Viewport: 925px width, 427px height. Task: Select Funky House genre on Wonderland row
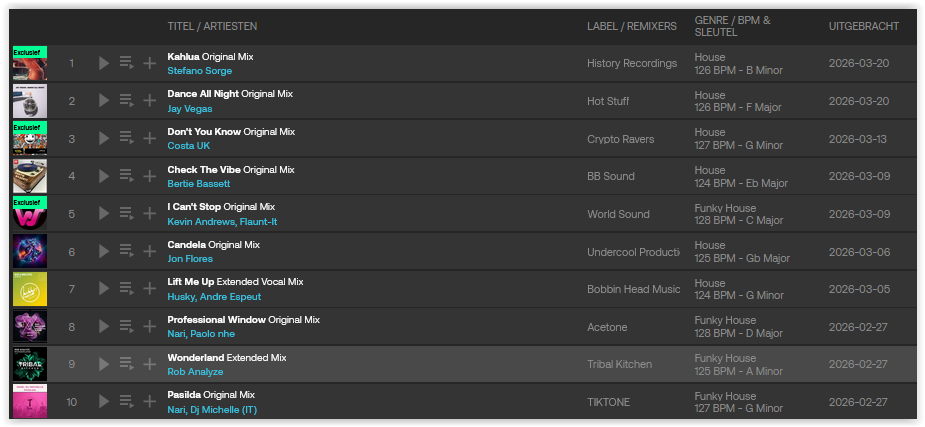(725, 358)
